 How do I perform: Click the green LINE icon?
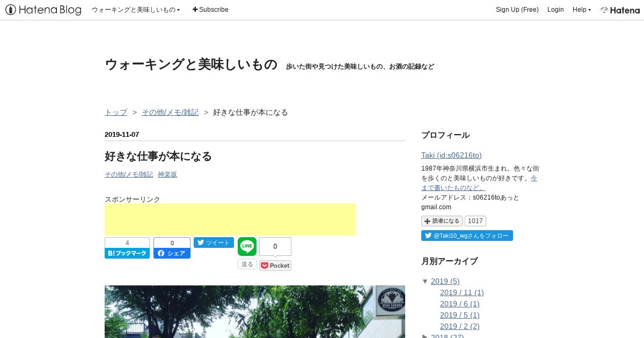pyautogui.click(x=247, y=246)
